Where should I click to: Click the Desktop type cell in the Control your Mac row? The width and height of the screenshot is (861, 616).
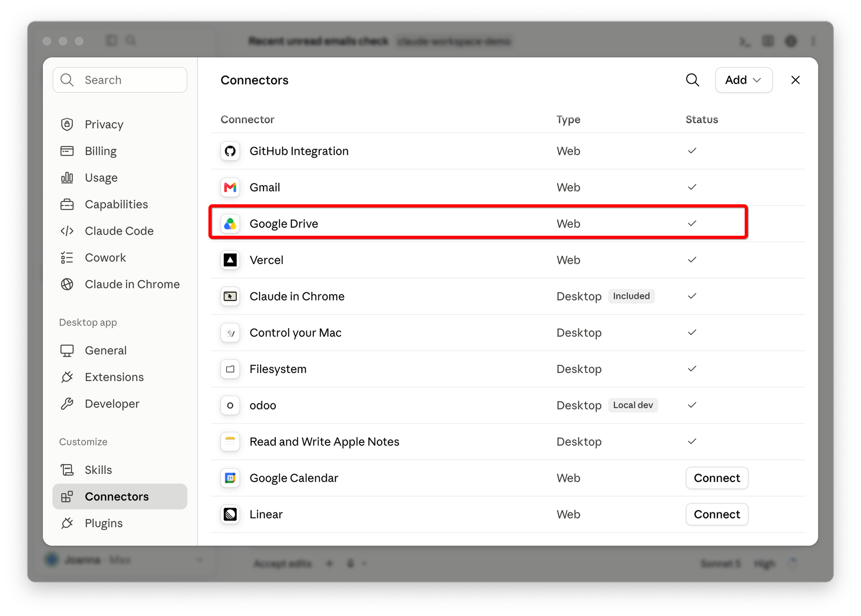pos(579,333)
